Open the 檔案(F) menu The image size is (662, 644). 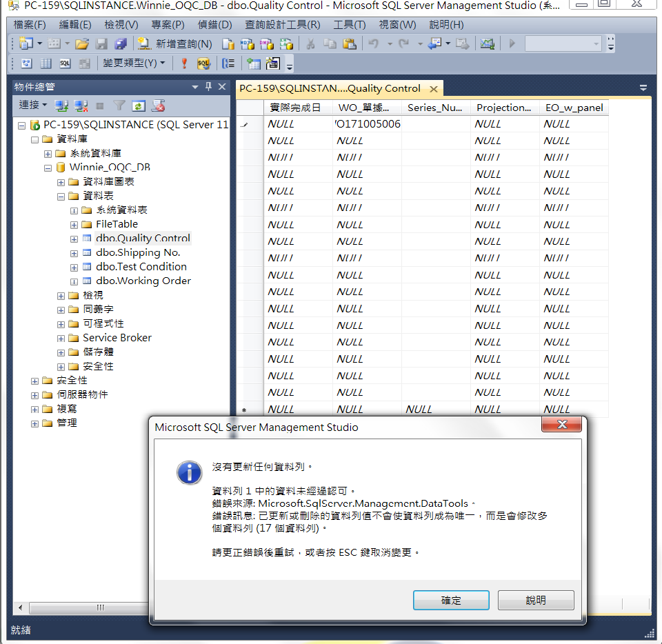click(x=30, y=24)
